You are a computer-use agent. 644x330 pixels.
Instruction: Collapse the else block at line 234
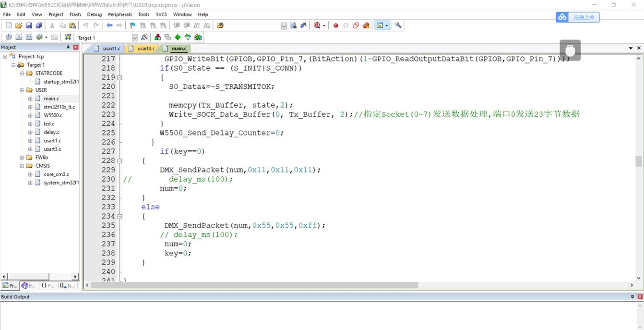pos(120,216)
